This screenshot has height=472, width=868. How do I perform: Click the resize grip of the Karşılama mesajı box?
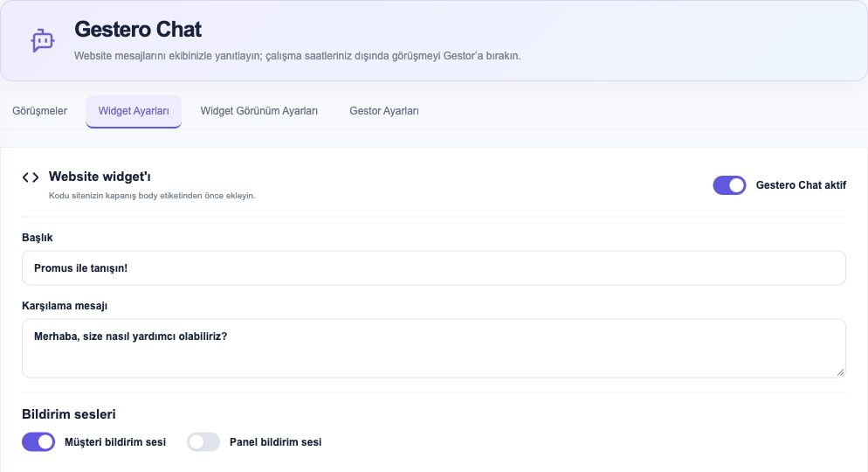(840, 372)
